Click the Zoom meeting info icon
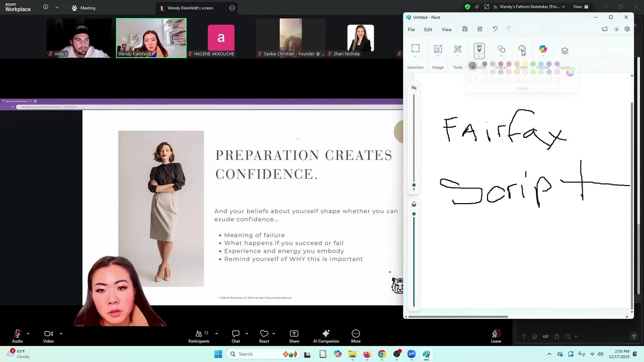This screenshot has width=644, height=362. (45, 8)
